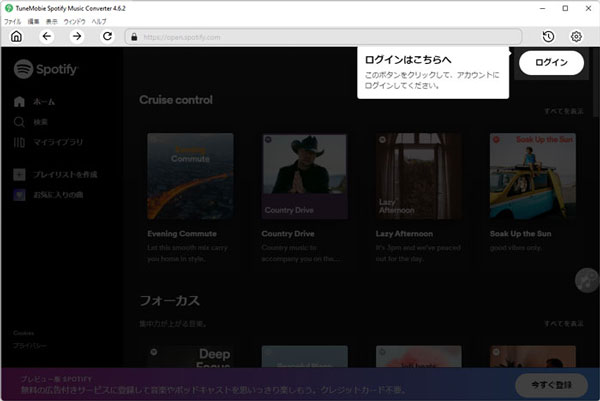Viewport: 600px width, 401px height.
Task: Open the Lazy Afternoon playlist cover
Action: [419, 176]
